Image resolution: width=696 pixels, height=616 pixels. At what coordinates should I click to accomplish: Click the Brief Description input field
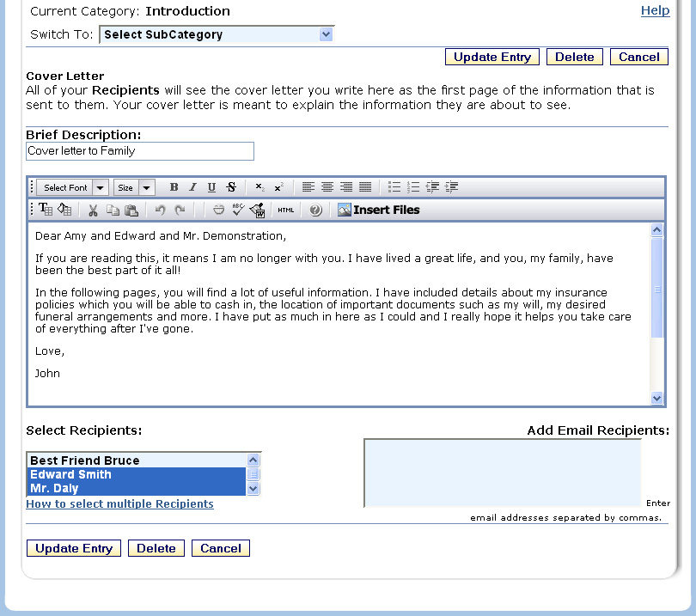[140, 151]
